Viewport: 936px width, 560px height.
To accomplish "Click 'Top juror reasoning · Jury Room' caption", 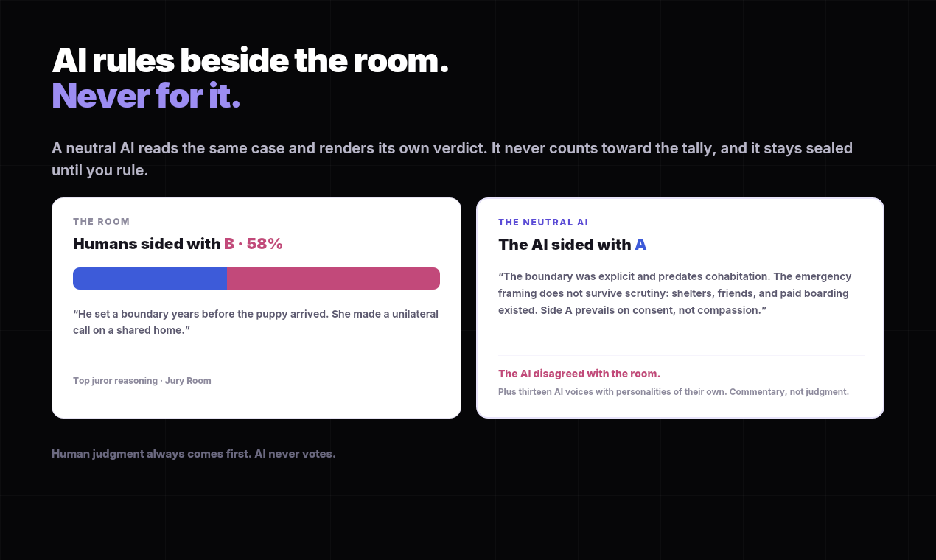I will 142,381.
